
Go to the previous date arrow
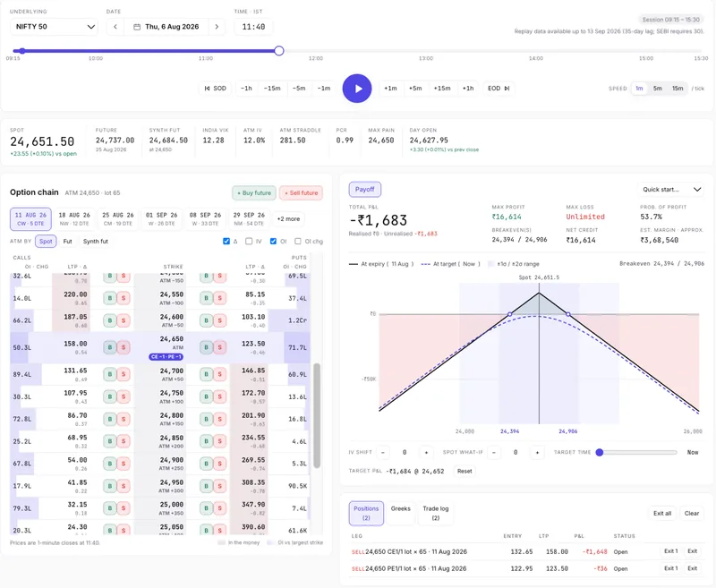[x=115, y=27]
